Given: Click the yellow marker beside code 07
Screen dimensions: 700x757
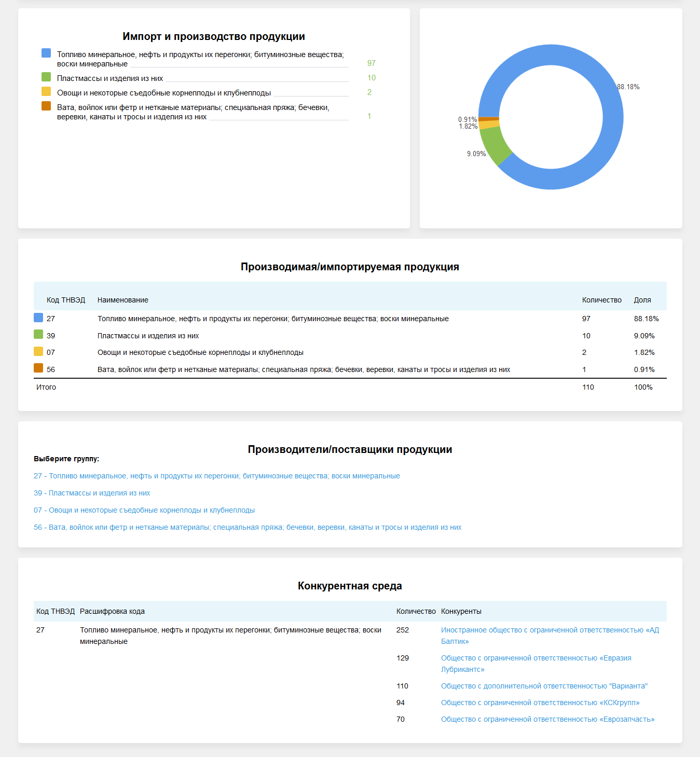Looking at the screenshot, I should (38, 351).
